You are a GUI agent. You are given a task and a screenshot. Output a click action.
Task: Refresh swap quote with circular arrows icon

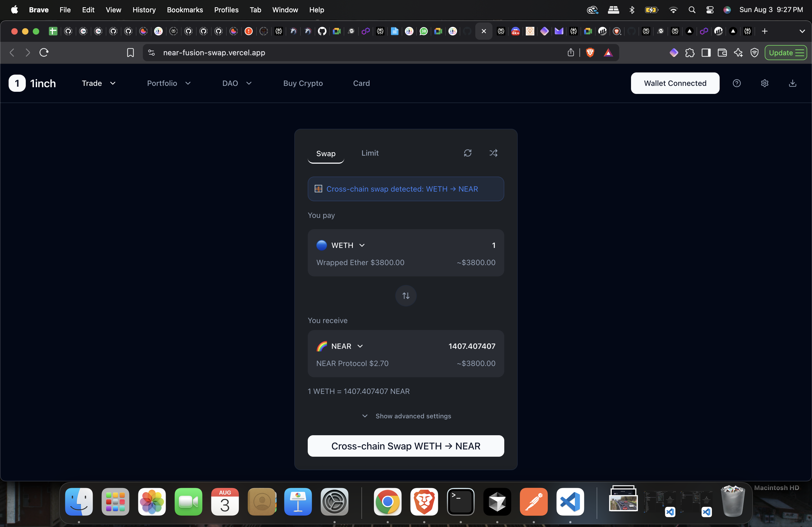(467, 153)
